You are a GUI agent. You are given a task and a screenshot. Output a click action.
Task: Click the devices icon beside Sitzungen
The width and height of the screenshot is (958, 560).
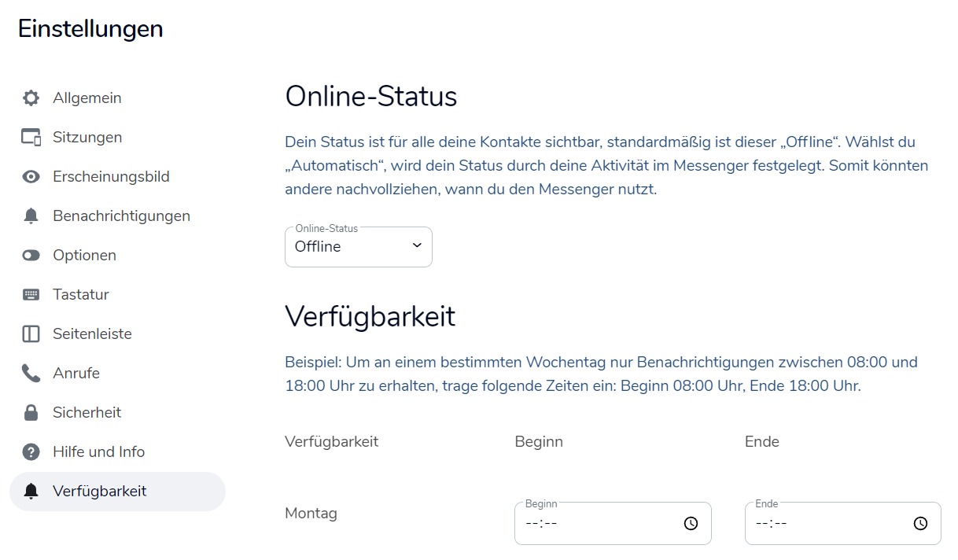[x=31, y=138]
